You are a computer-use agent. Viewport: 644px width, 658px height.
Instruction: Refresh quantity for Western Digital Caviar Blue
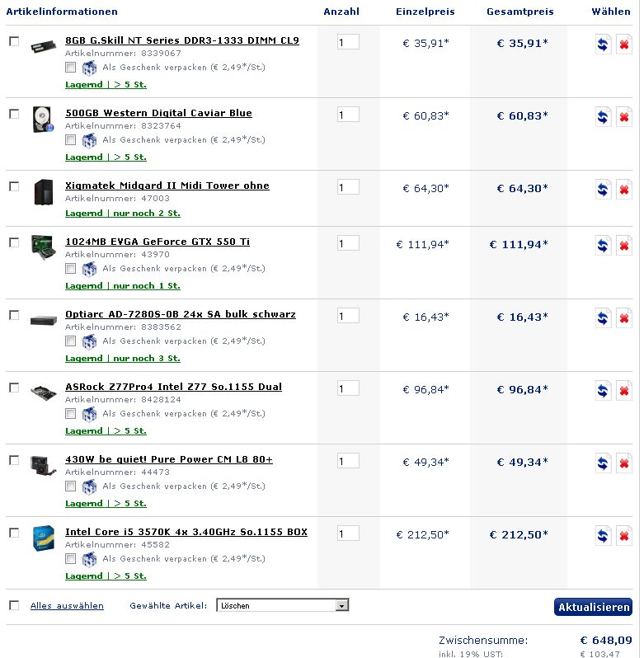pos(603,116)
